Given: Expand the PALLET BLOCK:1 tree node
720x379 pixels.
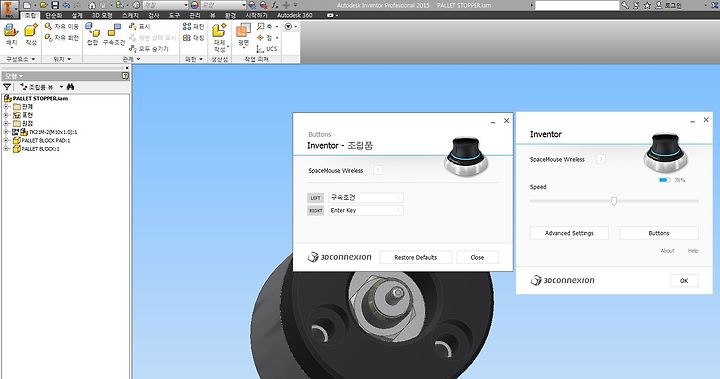Looking at the screenshot, I should [x=6, y=149].
